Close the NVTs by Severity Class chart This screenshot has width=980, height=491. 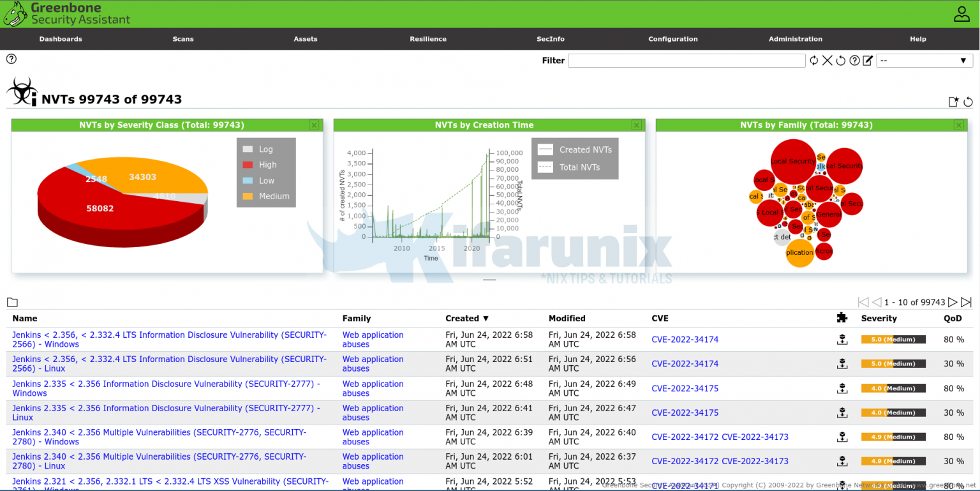[314, 125]
